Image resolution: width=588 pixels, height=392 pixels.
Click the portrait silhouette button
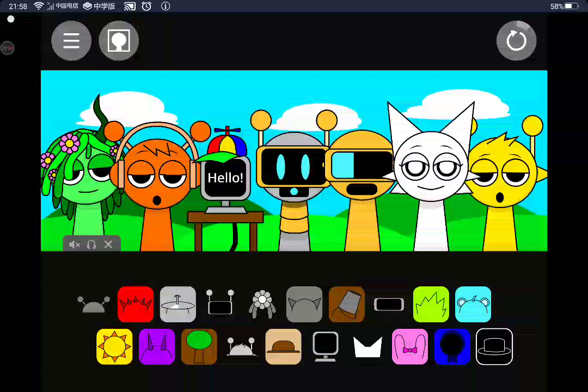119,41
